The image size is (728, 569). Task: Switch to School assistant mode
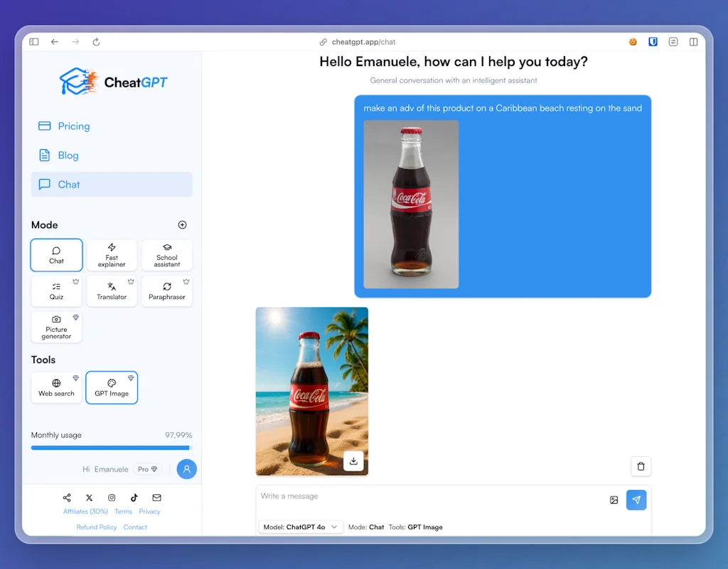click(x=166, y=255)
